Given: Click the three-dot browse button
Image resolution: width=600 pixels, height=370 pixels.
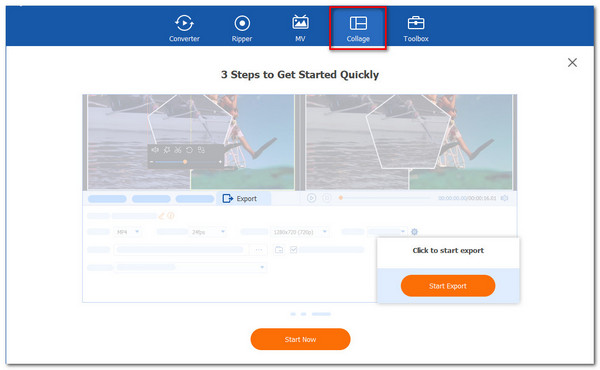Looking at the screenshot, I should tap(259, 250).
